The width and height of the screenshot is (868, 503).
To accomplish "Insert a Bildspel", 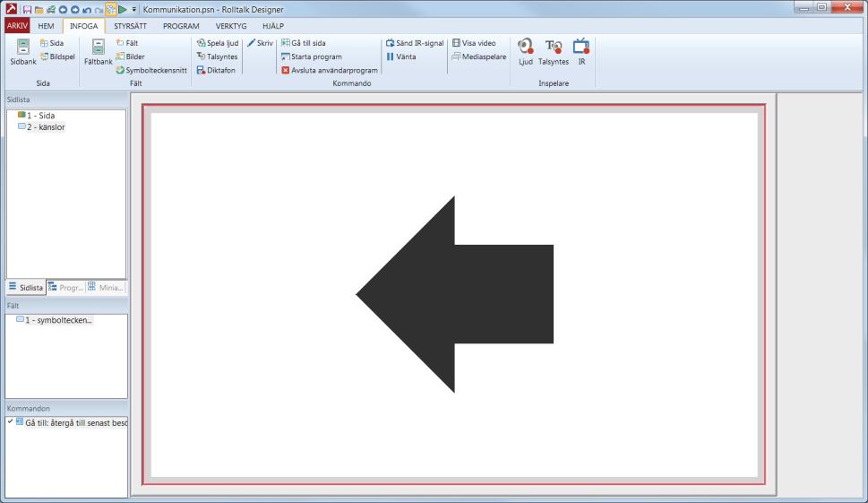I will [x=57, y=56].
